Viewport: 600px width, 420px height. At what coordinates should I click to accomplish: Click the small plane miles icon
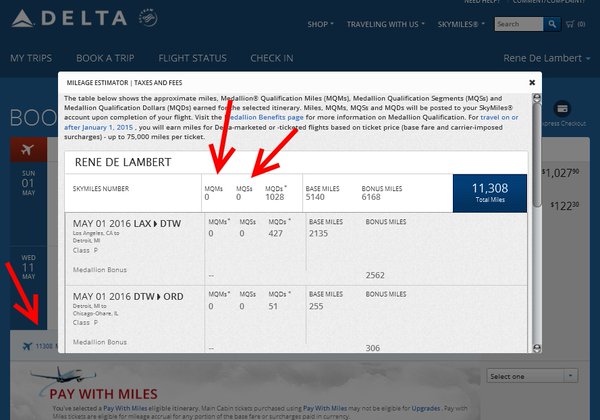tap(26, 346)
